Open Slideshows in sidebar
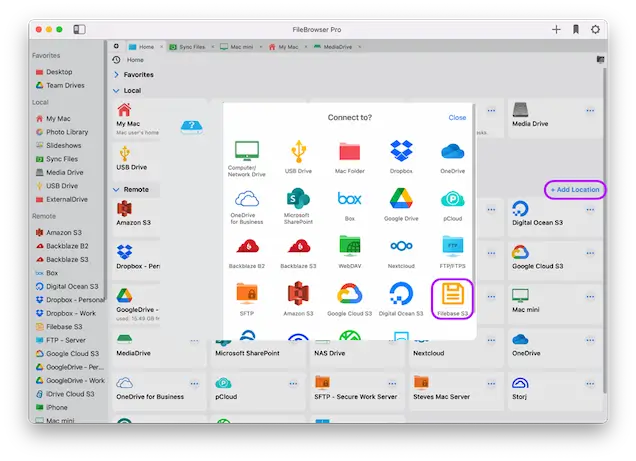Screen dimensions: 636x461 point(64,145)
